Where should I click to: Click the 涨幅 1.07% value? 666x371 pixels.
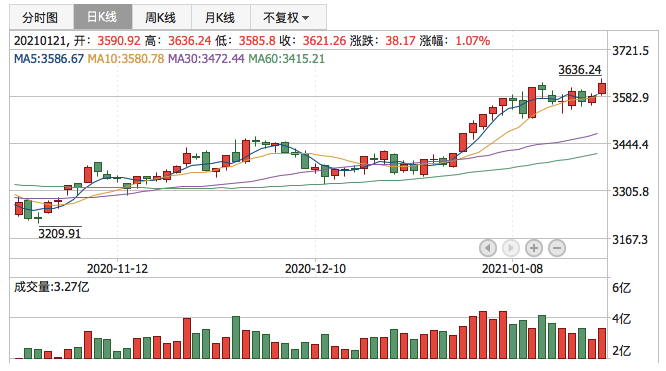tap(473, 41)
